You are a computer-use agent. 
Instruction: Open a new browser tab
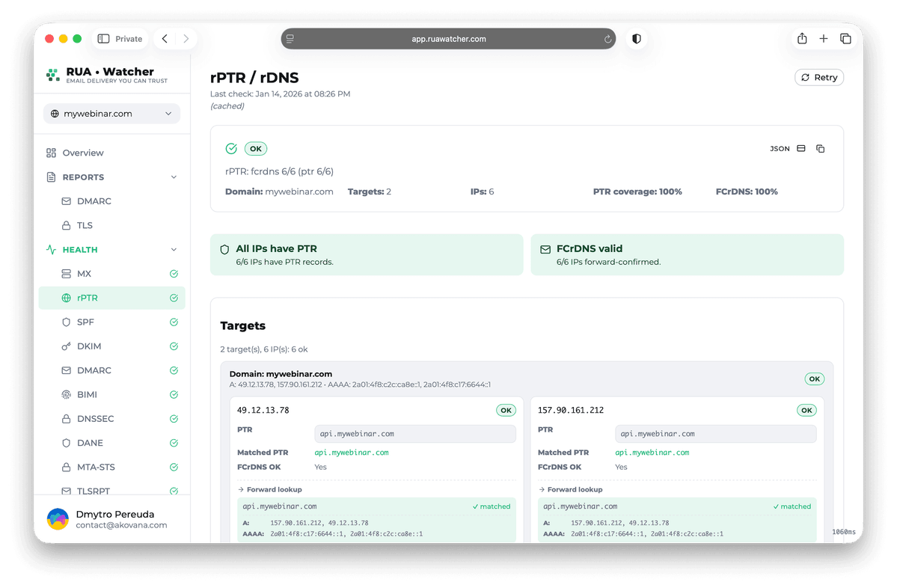pos(824,39)
